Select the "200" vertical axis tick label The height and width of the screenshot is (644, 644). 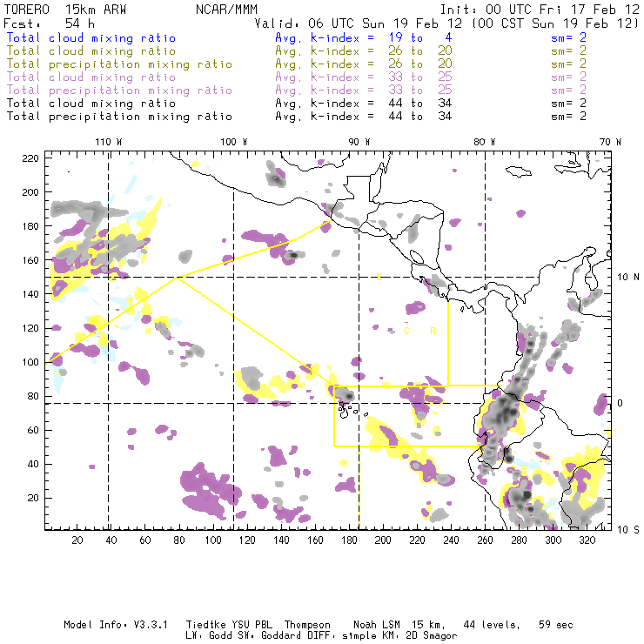click(x=30, y=192)
